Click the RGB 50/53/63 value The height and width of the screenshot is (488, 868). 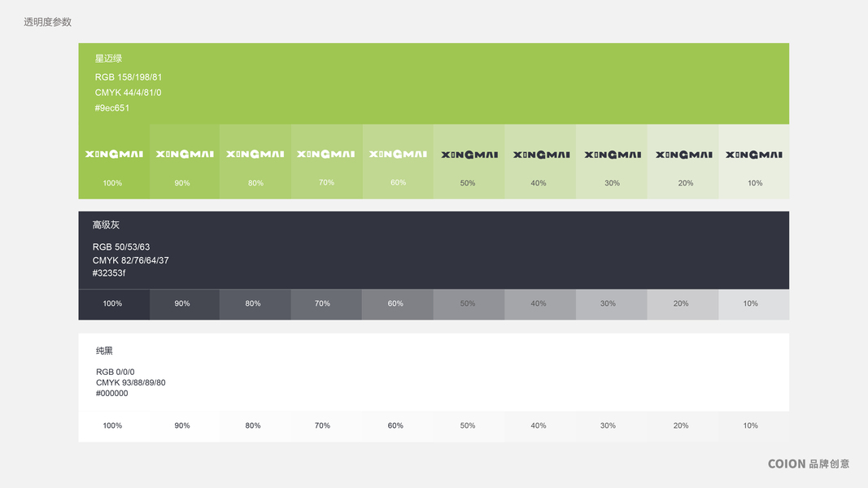pyautogui.click(x=121, y=246)
